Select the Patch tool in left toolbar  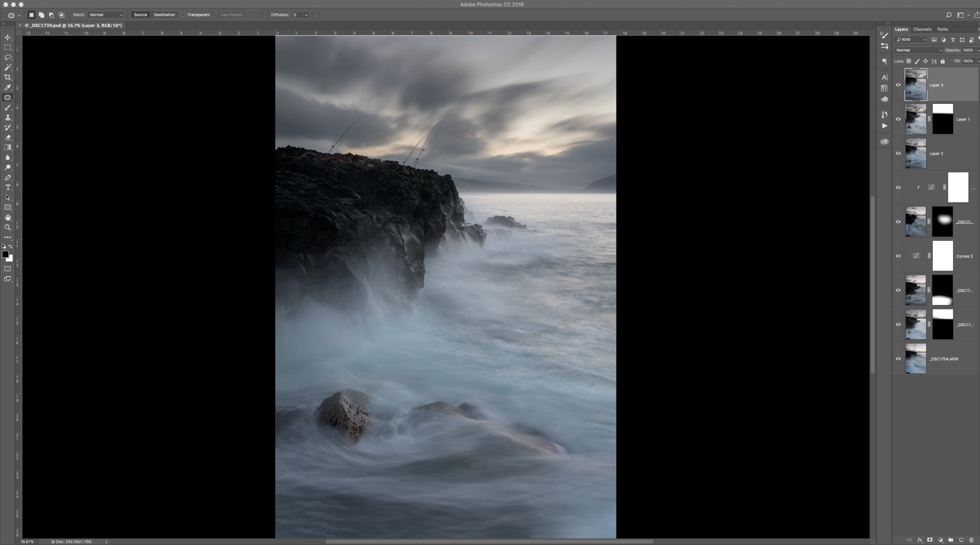click(7, 98)
